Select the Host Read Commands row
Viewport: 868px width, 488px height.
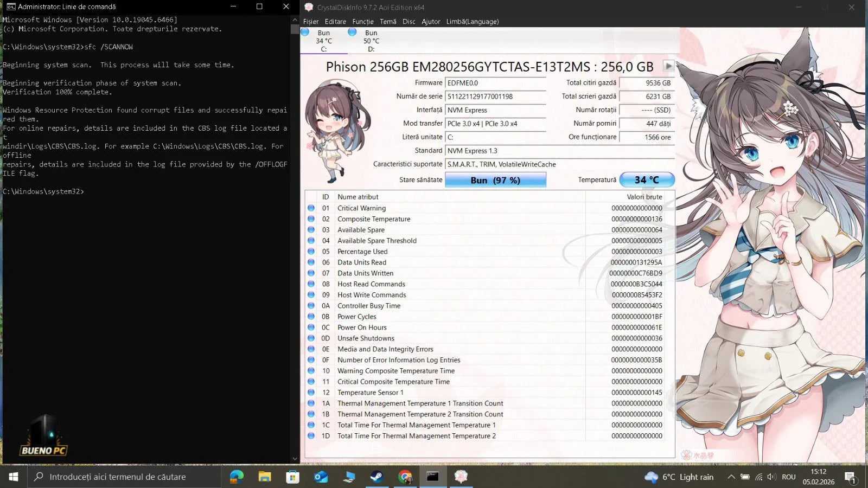[485, 284]
